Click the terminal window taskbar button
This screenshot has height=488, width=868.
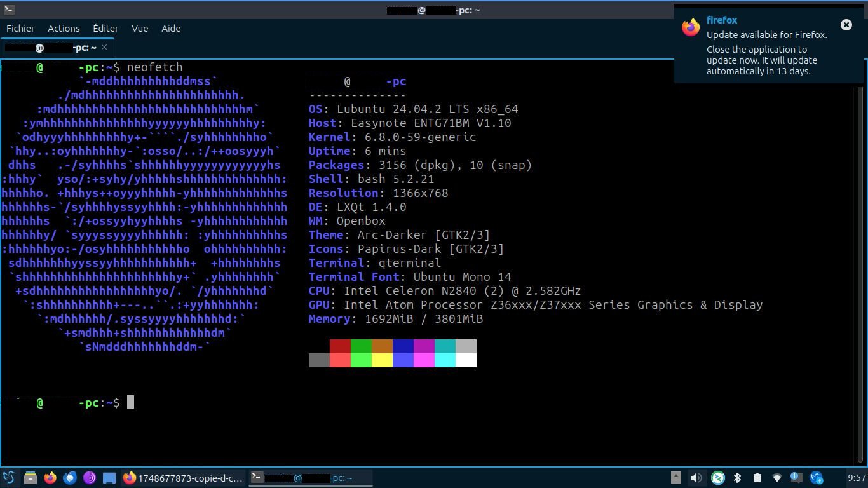pos(310,478)
